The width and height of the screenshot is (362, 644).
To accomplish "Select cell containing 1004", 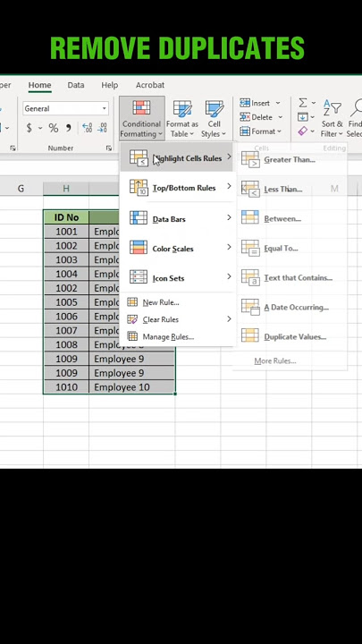I will (x=66, y=274).
